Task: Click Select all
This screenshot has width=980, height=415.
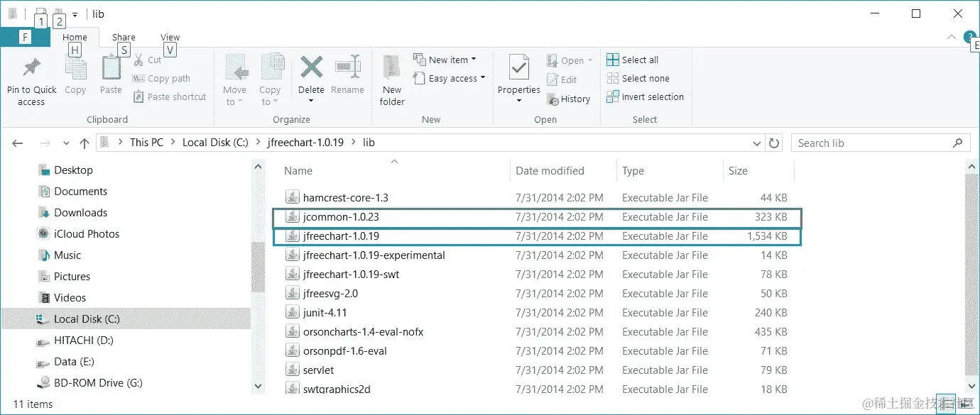Action: (x=633, y=60)
